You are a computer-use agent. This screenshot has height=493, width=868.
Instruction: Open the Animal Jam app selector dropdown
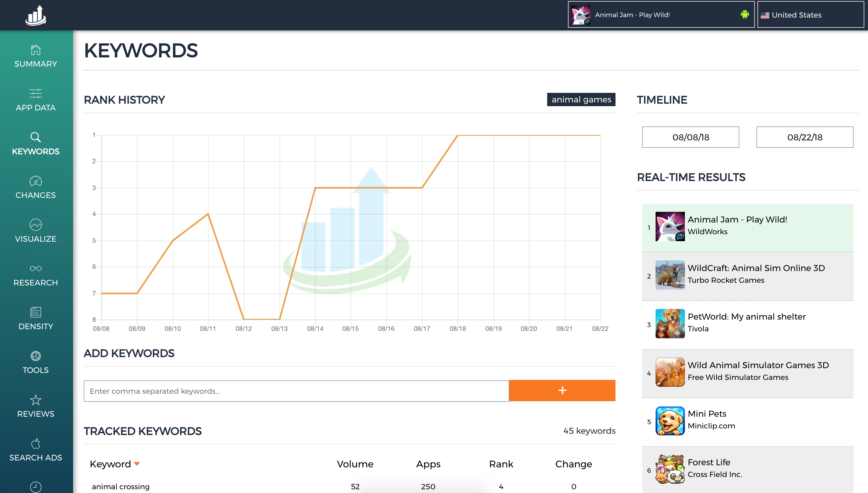tap(661, 15)
